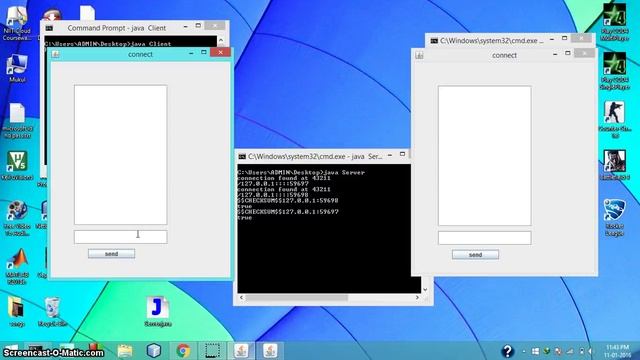Select the MATLAB desktop icon
This screenshot has width=640, height=360.
click(x=17, y=267)
